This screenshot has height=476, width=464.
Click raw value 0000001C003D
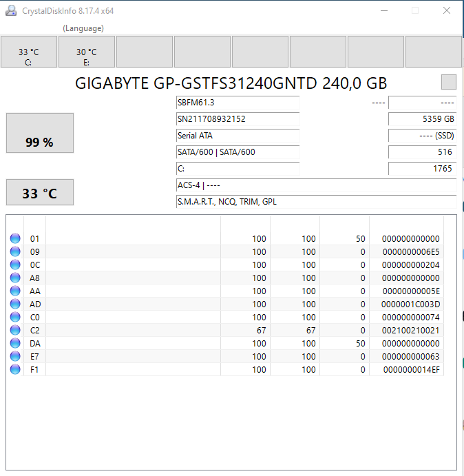point(410,304)
